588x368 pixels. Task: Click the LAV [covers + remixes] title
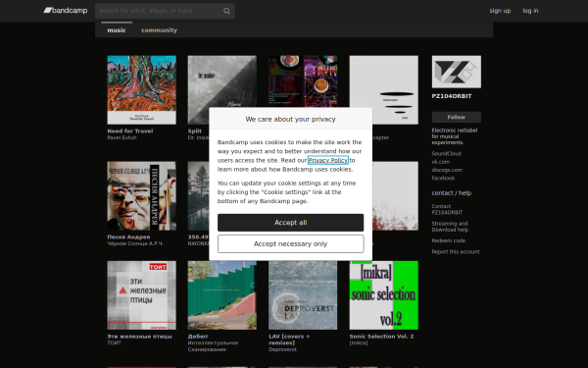[289, 340]
